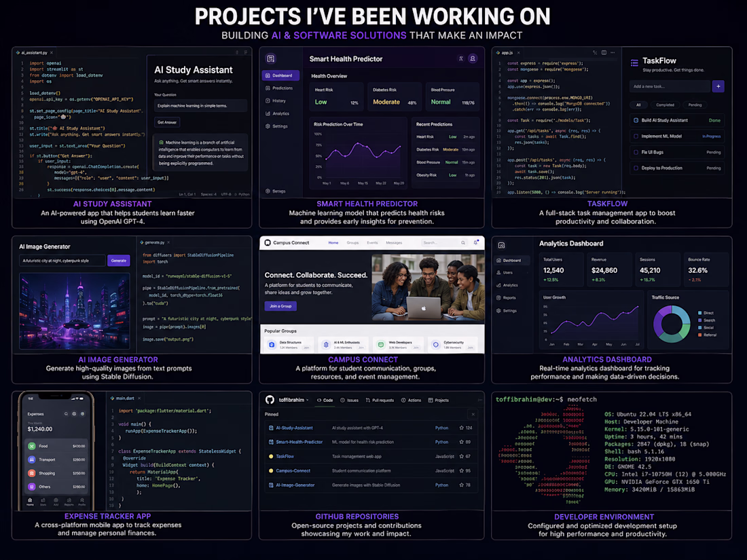The width and height of the screenshot is (747, 560).
Task: Click the Referral legend color swatch
Action: pyautogui.click(x=699, y=335)
